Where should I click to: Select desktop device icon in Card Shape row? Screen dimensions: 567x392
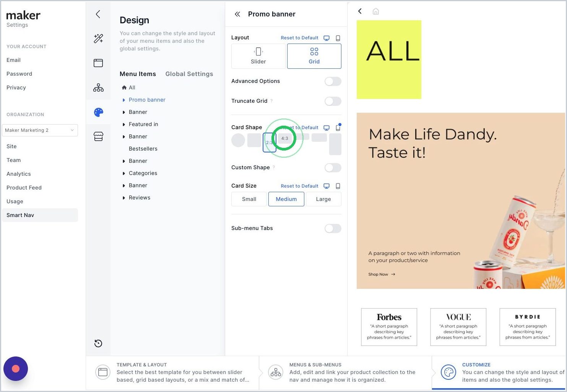(x=327, y=128)
